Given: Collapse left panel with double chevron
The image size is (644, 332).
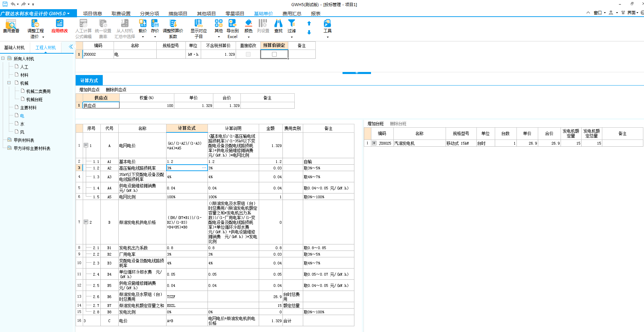Looking at the screenshot, I should [x=71, y=47].
